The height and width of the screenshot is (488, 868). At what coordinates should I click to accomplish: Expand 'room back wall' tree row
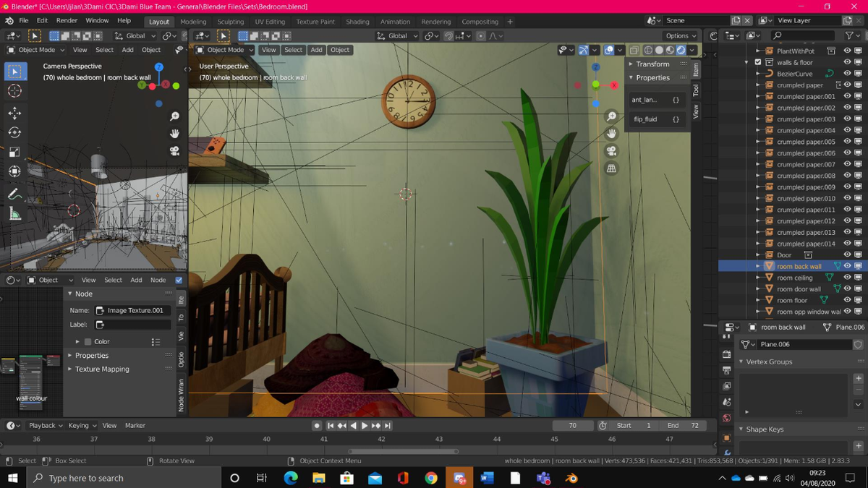pyautogui.click(x=758, y=266)
